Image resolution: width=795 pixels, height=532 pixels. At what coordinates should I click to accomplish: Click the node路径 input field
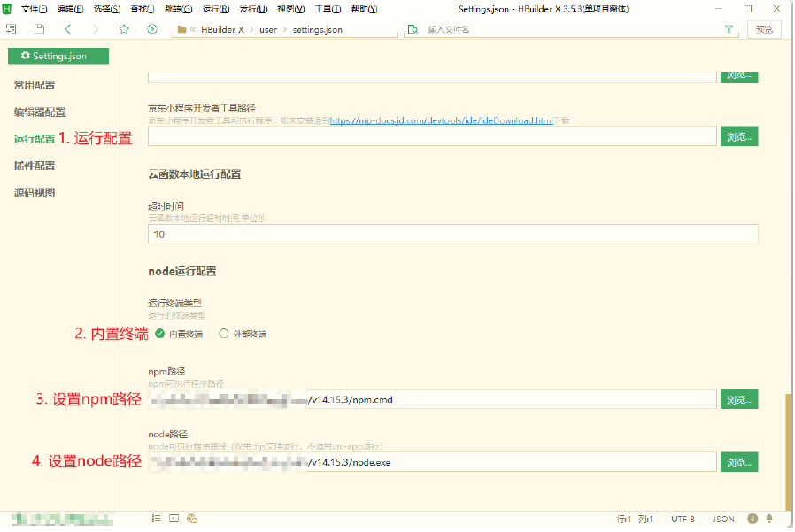tap(433, 462)
